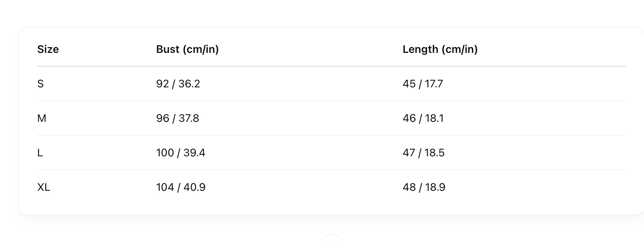Click the length measurement 46 / 18.1
644x241 pixels.
pyautogui.click(x=423, y=118)
